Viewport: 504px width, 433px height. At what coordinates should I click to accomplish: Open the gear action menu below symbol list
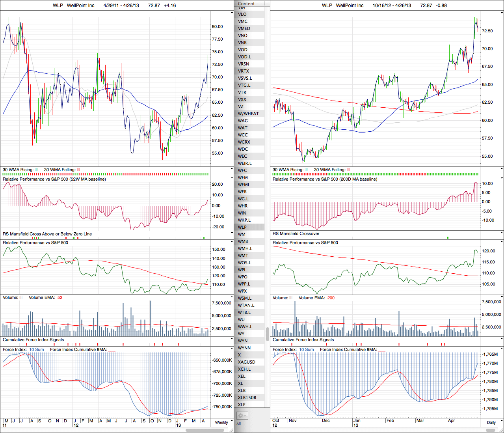coord(242,416)
